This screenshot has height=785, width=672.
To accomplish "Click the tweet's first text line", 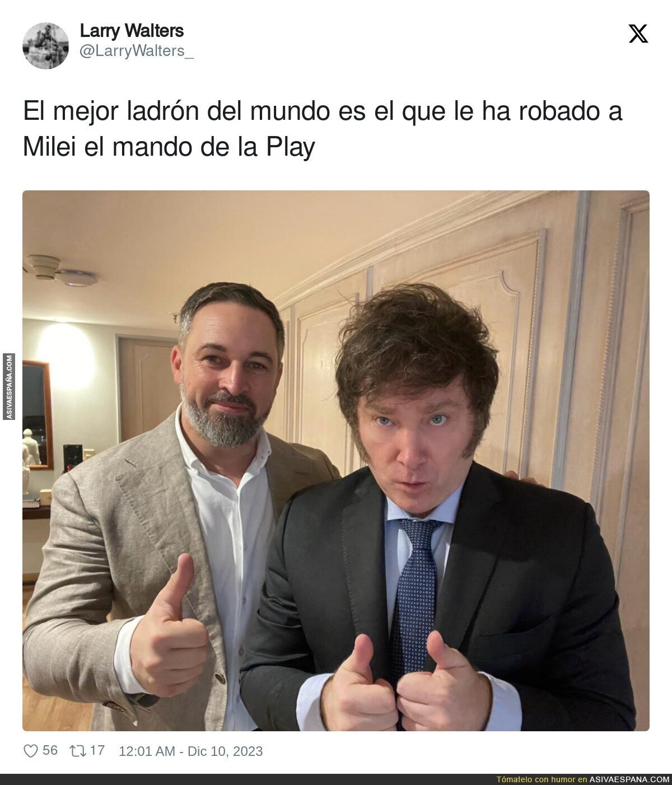I will (x=323, y=111).
